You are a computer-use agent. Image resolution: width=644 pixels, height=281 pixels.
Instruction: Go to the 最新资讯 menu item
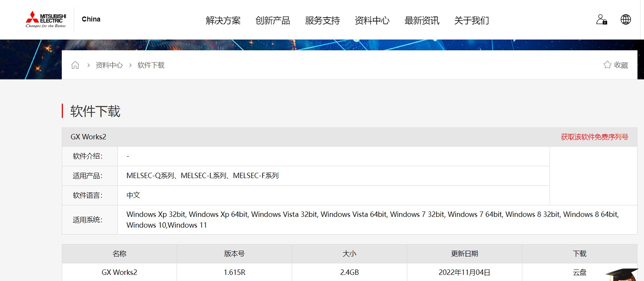(x=422, y=20)
